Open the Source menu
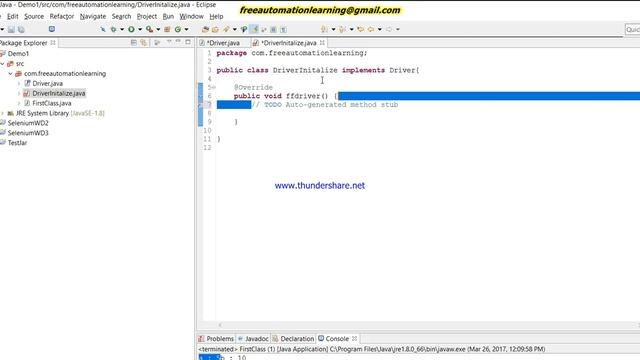 34,16
